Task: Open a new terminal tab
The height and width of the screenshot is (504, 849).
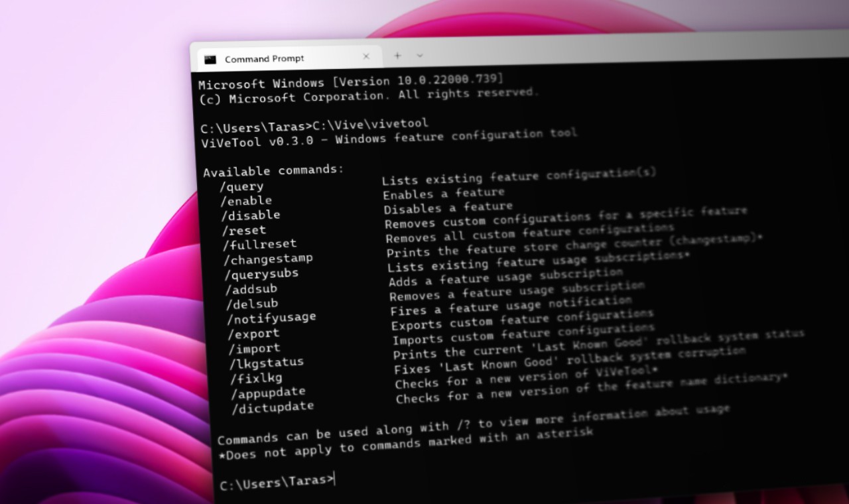Action: [397, 56]
